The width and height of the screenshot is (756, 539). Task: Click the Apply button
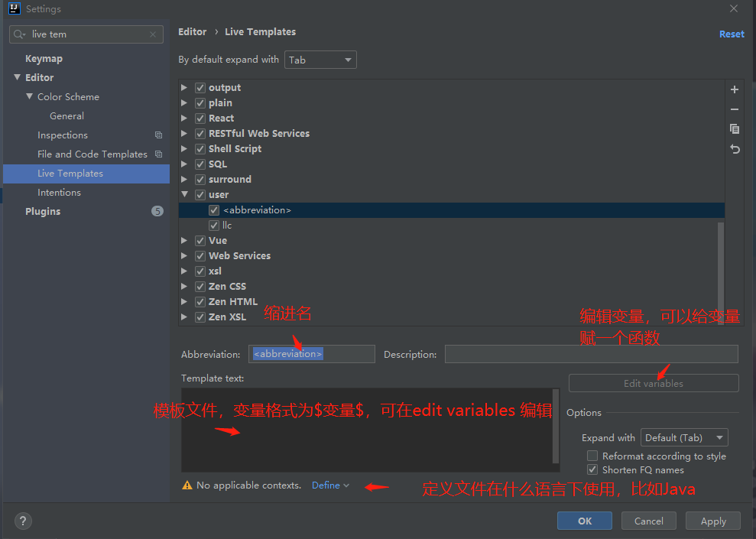coord(713,521)
